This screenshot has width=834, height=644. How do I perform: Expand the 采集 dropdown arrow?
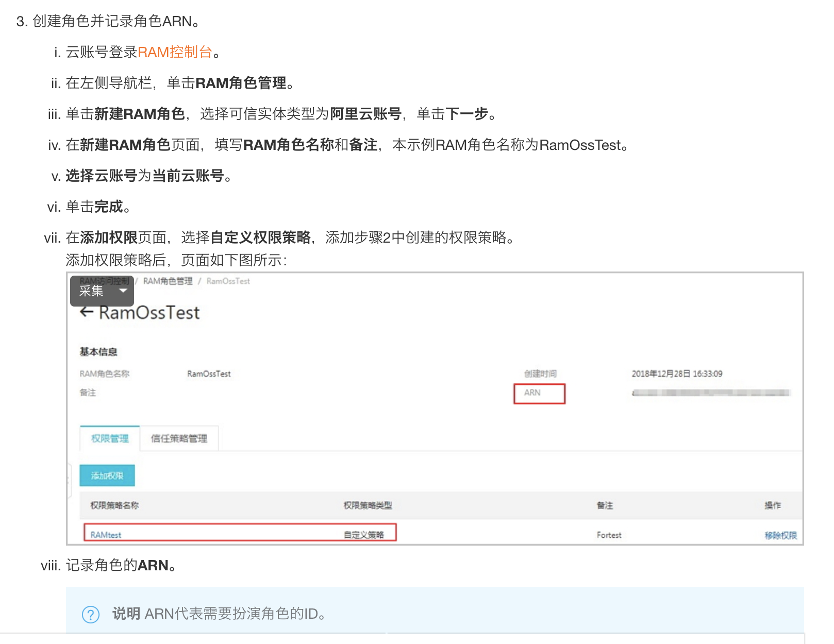pos(123,291)
